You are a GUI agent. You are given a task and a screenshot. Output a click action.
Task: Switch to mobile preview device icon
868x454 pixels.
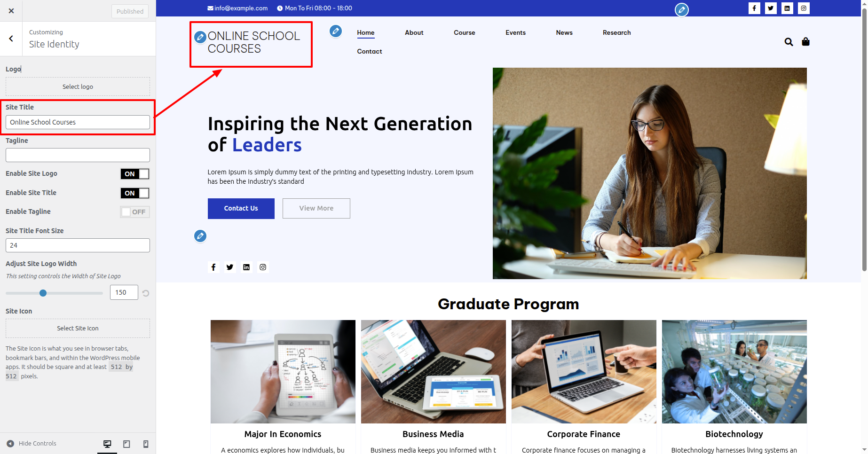point(146,444)
